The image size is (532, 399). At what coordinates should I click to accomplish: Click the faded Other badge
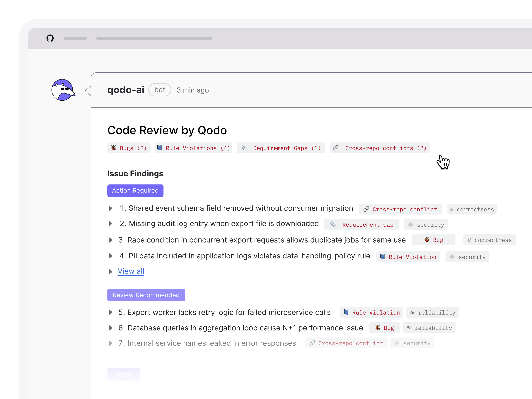tap(124, 374)
